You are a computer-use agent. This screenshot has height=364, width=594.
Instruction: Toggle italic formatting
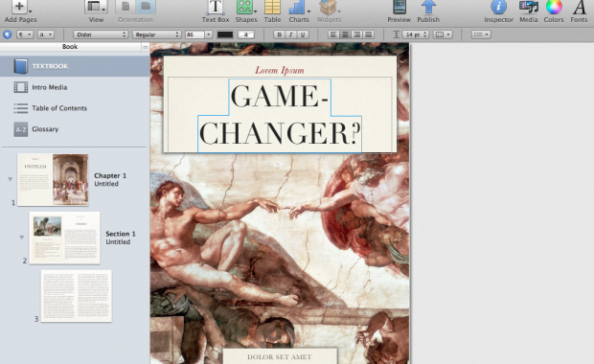pos(291,34)
